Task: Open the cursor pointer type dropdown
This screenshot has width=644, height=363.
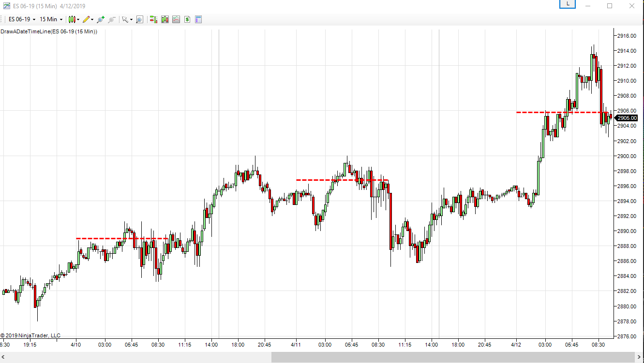Action: click(x=127, y=19)
